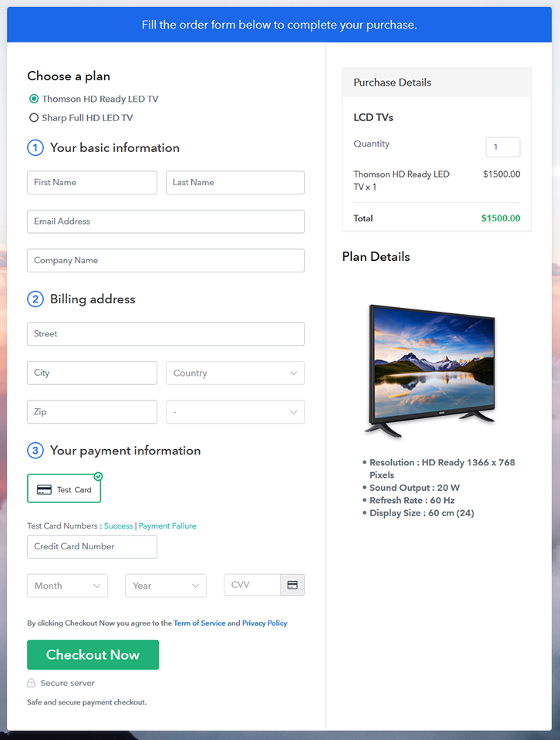Image resolution: width=560 pixels, height=740 pixels.
Task: Click the Checkout Now button
Action: (x=93, y=654)
